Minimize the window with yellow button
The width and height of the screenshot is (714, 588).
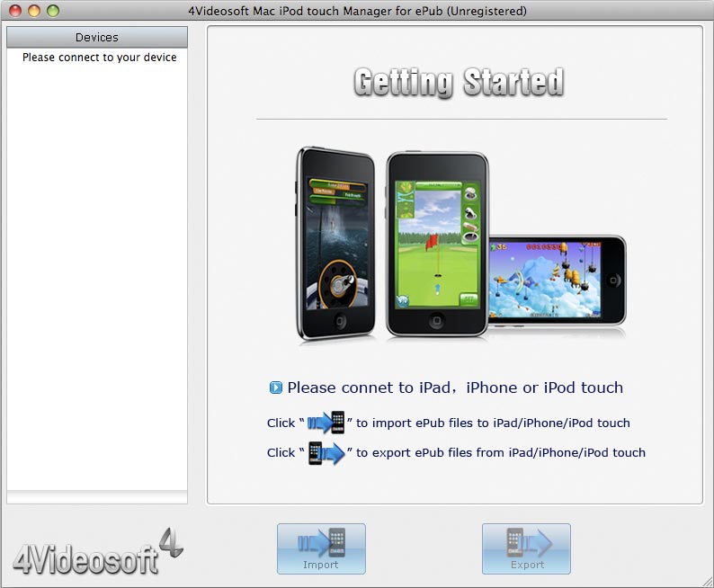click(x=34, y=11)
